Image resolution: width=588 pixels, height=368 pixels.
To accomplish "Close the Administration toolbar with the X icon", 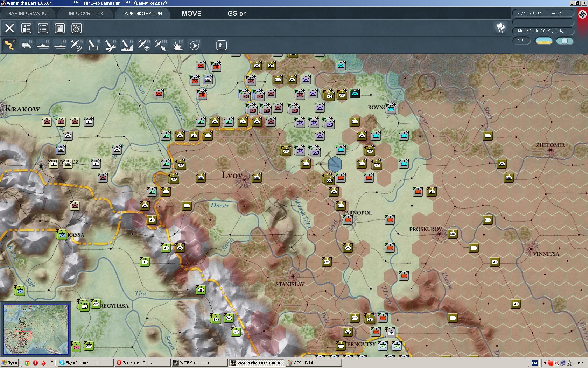I will point(9,28).
